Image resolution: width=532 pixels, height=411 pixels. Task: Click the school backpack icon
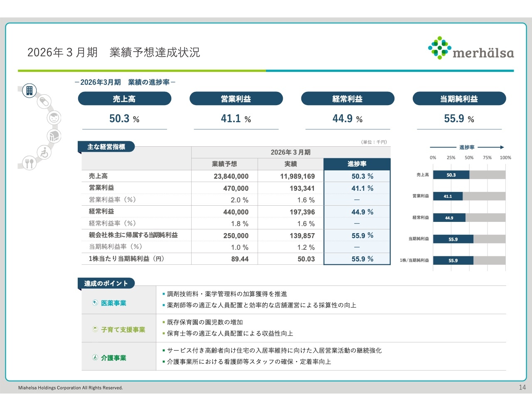click(x=54, y=135)
